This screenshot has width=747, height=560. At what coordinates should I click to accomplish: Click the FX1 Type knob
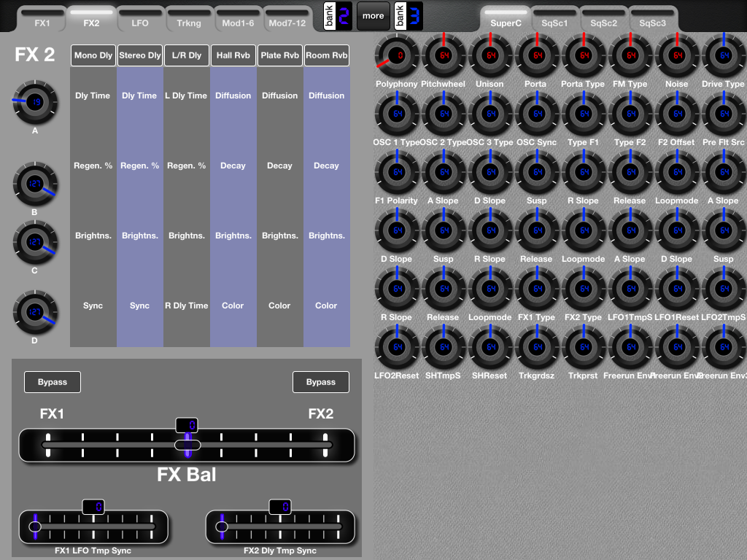click(537, 289)
